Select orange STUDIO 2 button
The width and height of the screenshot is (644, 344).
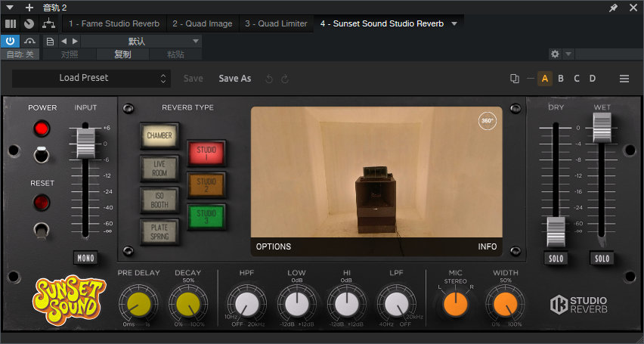point(206,185)
